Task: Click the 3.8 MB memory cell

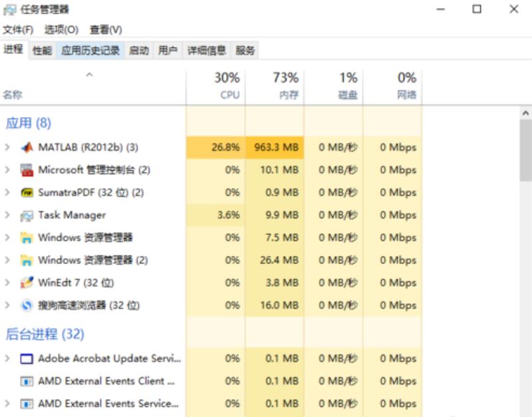Action: point(275,283)
